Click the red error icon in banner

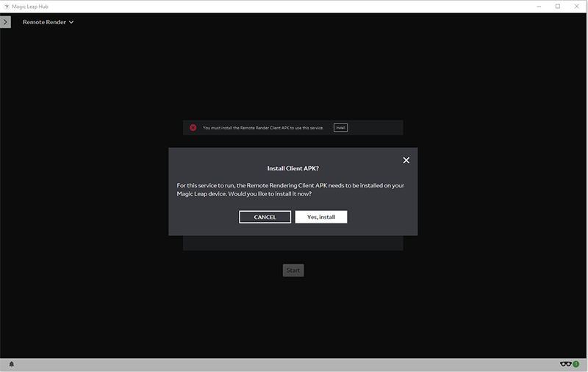[193, 127]
